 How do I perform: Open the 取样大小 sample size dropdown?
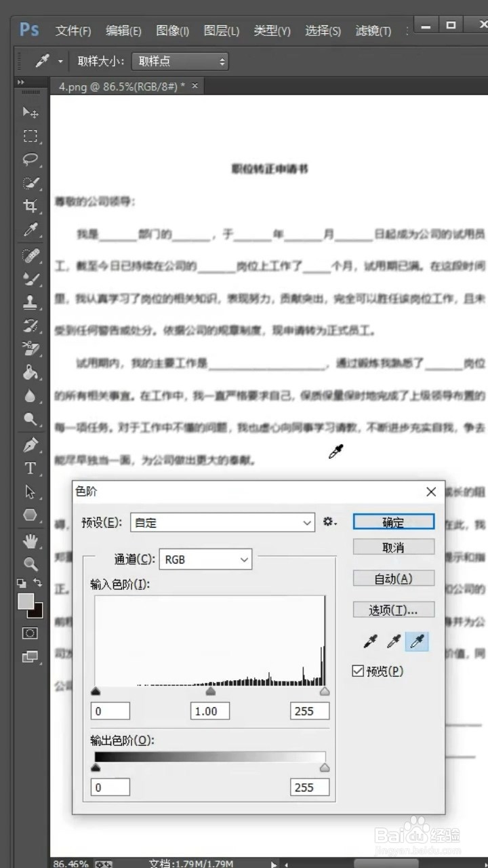point(180,61)
